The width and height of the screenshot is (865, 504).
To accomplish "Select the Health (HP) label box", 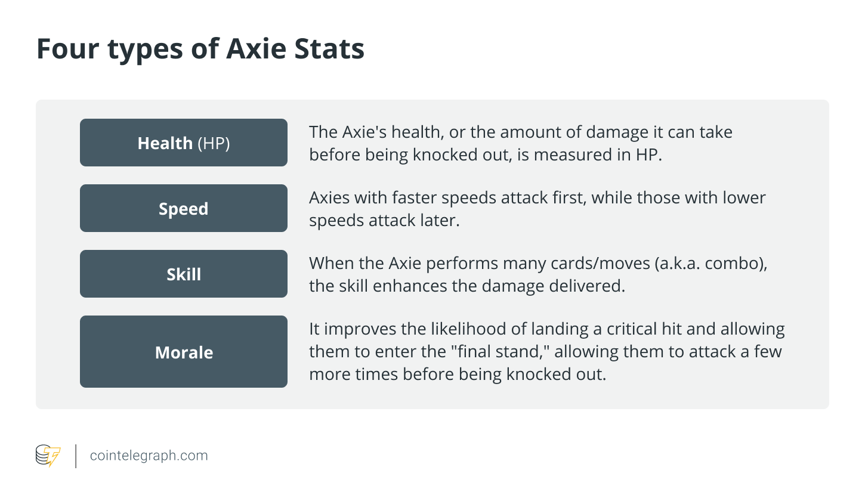I will pos(184,143).
